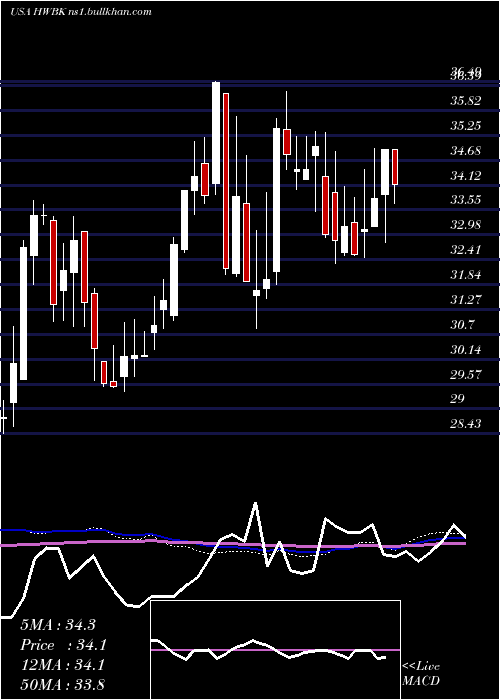
Task: Select the 34.68 price level label
Action: (x=466, y=151)
